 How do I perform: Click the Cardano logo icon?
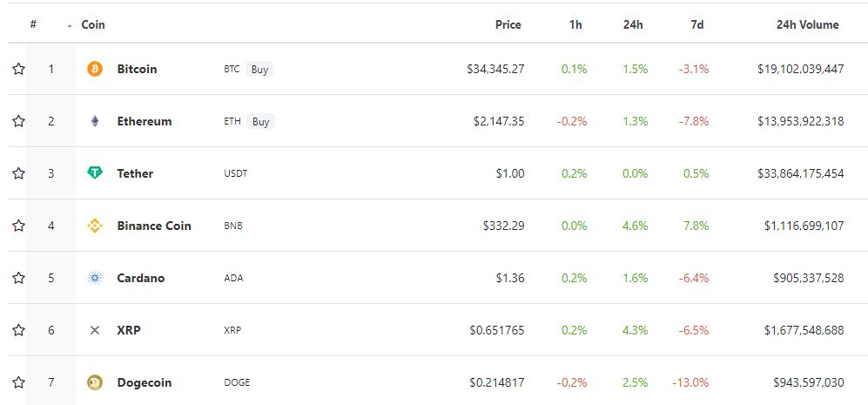(x=95, y=278)
